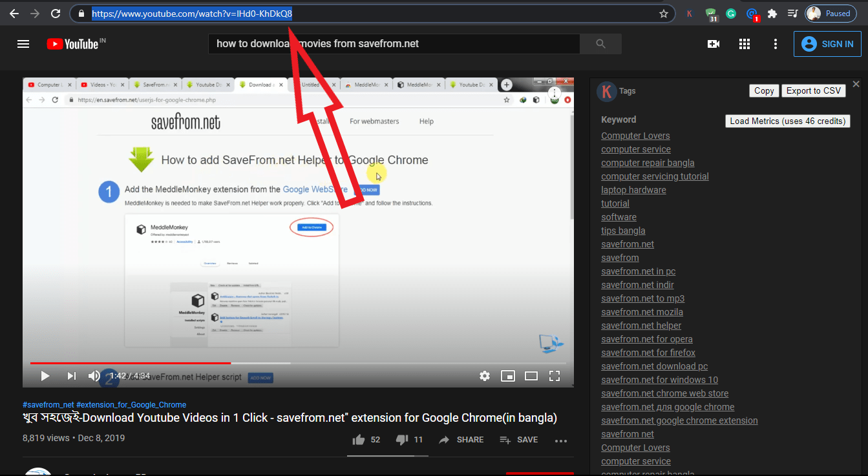The width and height of the screenshot is (868, 476).
Task: Open savefrom.net google chrome extension keyword
Action: click(679, 420)
